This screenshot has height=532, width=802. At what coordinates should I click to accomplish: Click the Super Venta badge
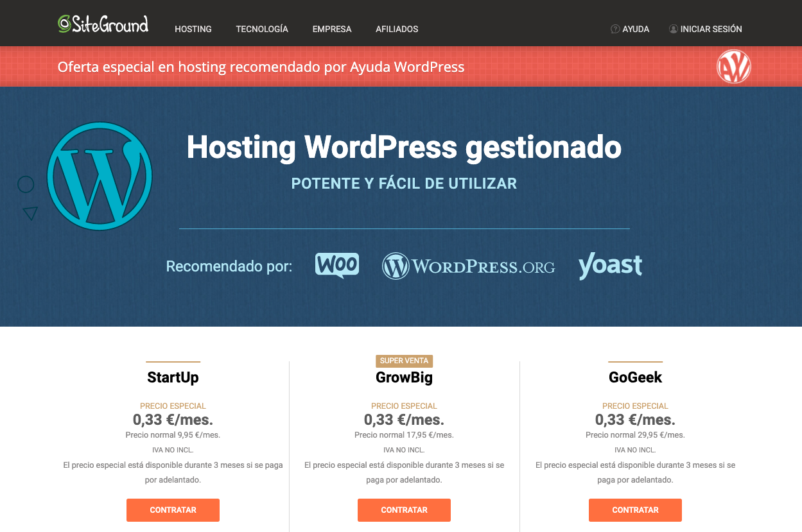click(x=404, y=361)
